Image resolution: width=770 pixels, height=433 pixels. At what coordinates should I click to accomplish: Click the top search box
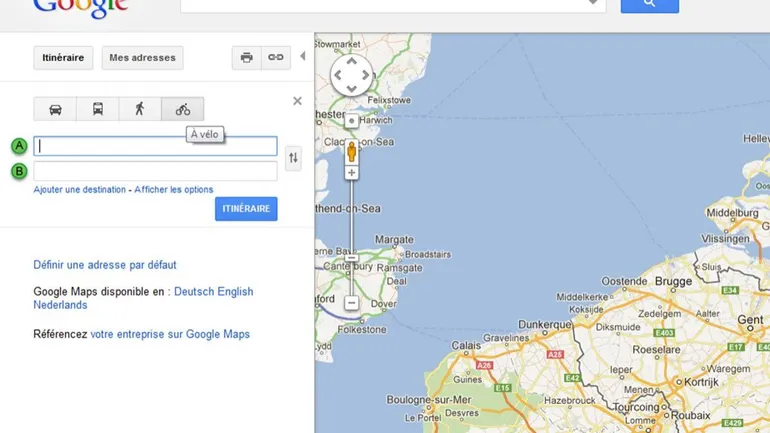pyautogui.click(x=393, y=5)
